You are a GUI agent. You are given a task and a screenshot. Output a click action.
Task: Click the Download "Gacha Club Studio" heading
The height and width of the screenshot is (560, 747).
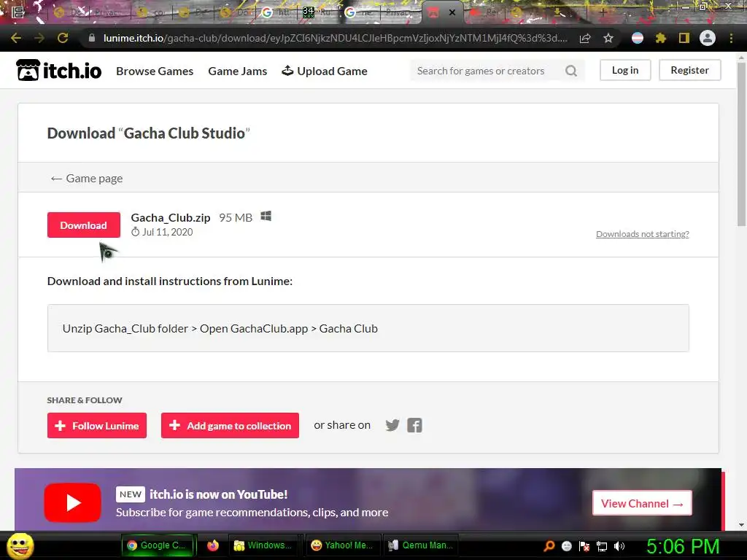(x=148, y=133)
